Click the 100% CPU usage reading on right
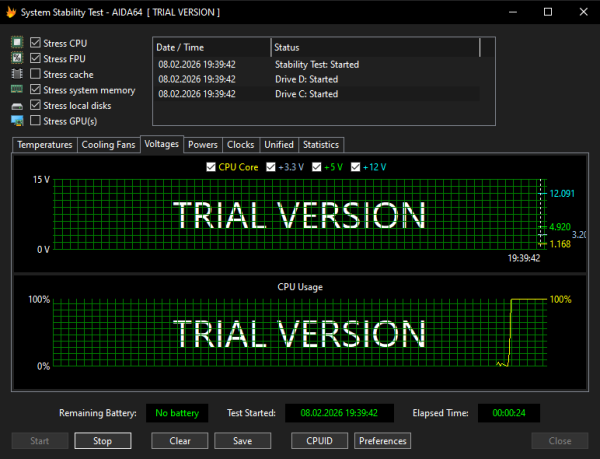600x459 pixels. [561, 299]
